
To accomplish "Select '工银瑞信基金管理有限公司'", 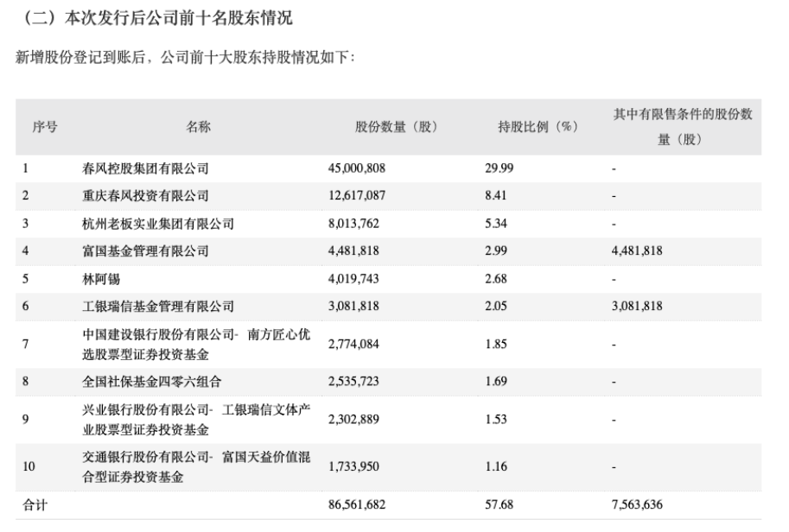I will pyautogui.click(x=158, y=307).
